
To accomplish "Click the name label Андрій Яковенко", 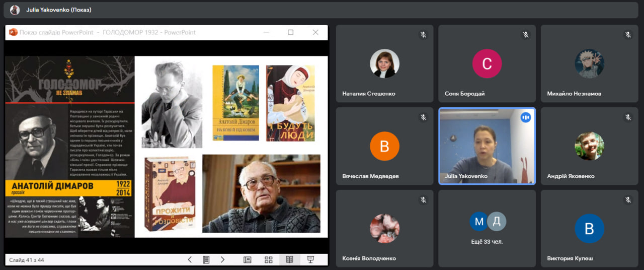I will coord(571,176).
